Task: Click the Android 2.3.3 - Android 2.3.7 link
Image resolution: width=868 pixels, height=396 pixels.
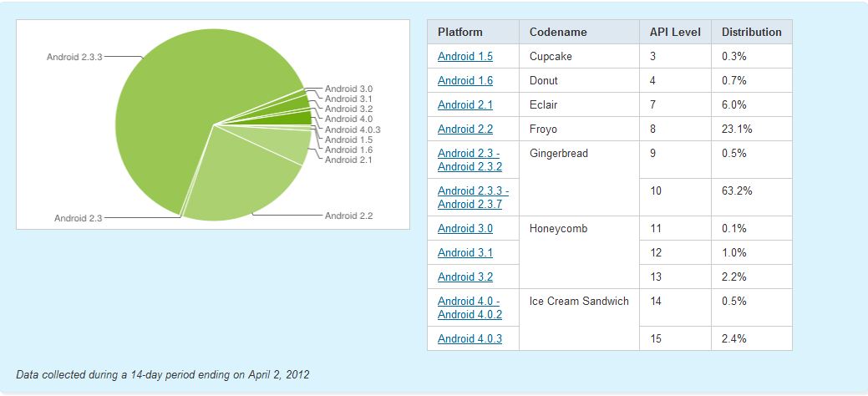Action: coord(473,197)
